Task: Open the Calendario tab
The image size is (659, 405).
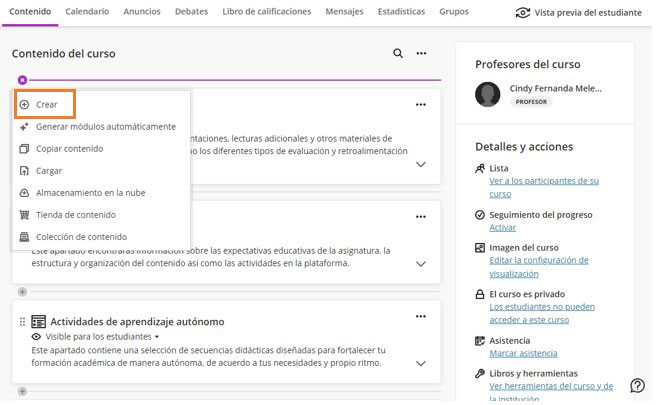Action: pos(87,12)
